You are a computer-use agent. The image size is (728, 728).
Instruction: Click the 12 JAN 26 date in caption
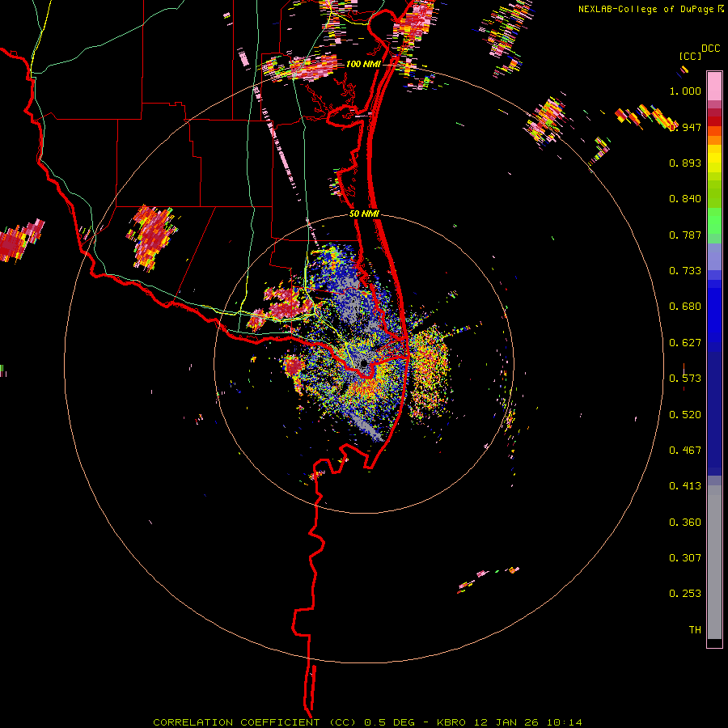tap(507, 722)
